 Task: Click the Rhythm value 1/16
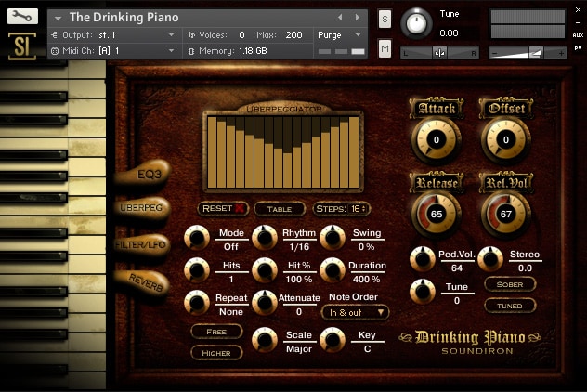click(x=299, y=247)
